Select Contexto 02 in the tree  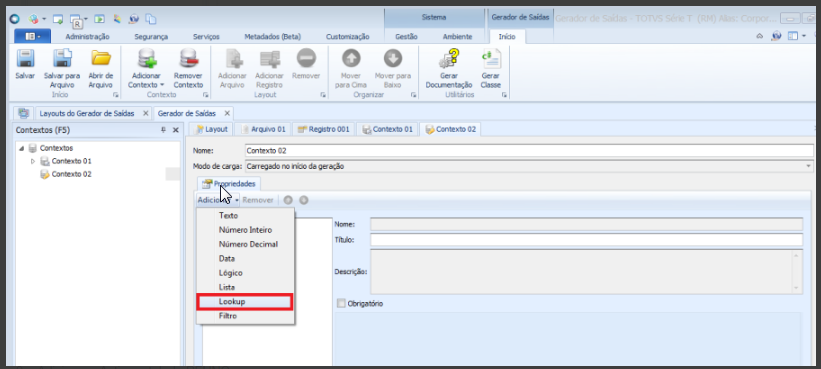tap(71, 174)
